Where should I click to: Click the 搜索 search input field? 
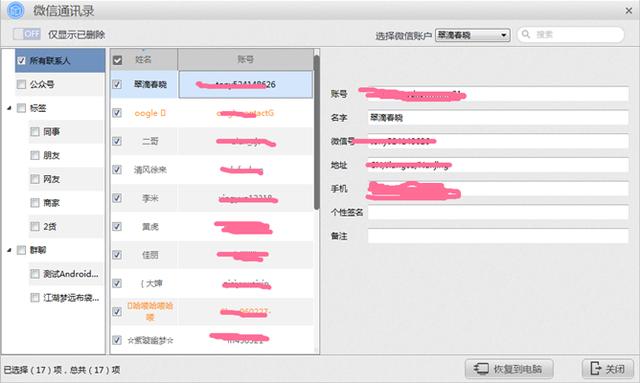(571, 35)
